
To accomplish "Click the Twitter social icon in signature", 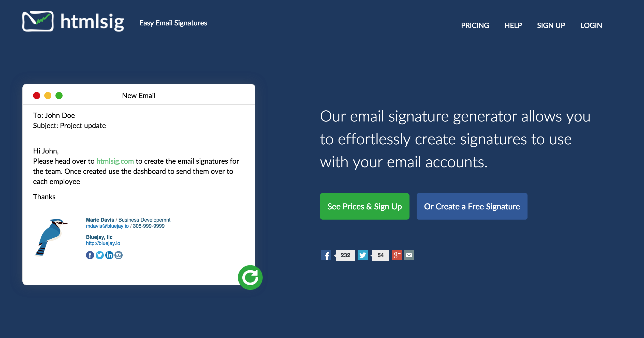I will [99, 255].
